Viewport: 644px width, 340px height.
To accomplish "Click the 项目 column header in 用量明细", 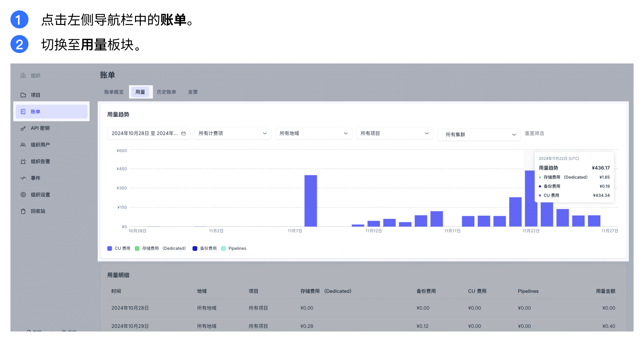I will tap(253, 291).
